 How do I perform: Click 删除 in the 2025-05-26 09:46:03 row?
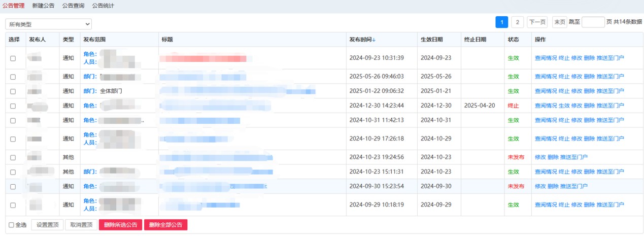pos(589,77)
